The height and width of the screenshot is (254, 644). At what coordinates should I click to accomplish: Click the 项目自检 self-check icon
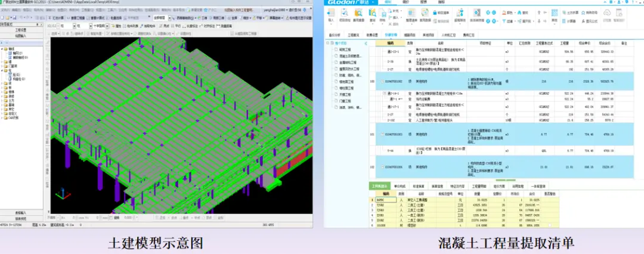point(345,13)
